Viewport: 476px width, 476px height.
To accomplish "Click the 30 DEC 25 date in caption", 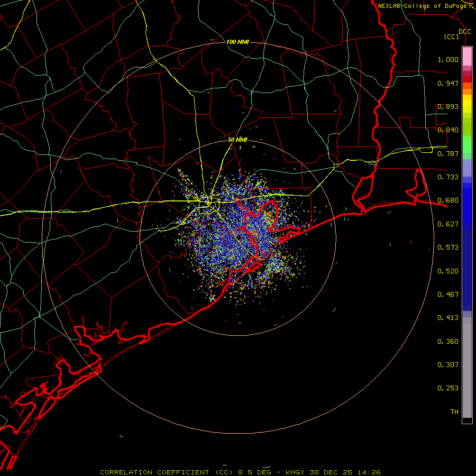I will coord(331,472).
